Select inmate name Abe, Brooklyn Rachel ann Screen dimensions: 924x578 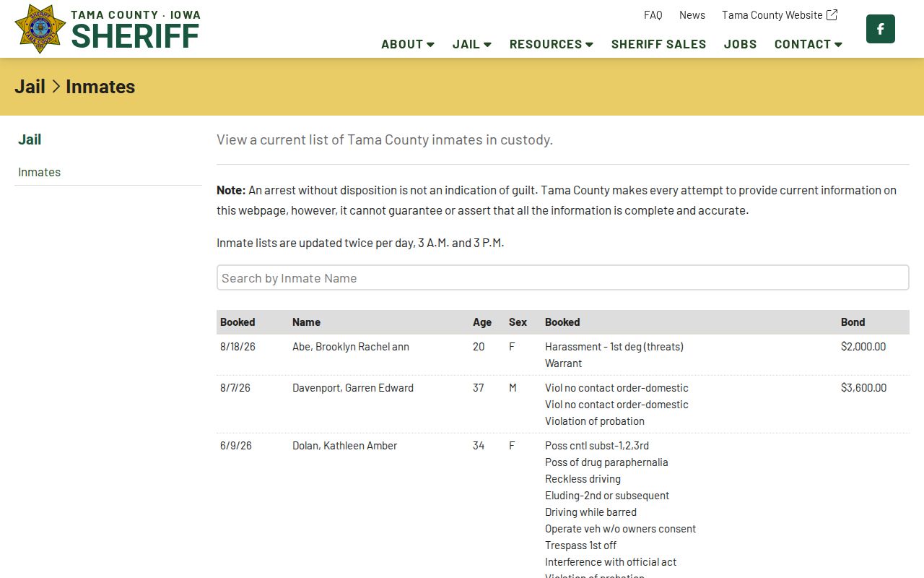[351, 347]
